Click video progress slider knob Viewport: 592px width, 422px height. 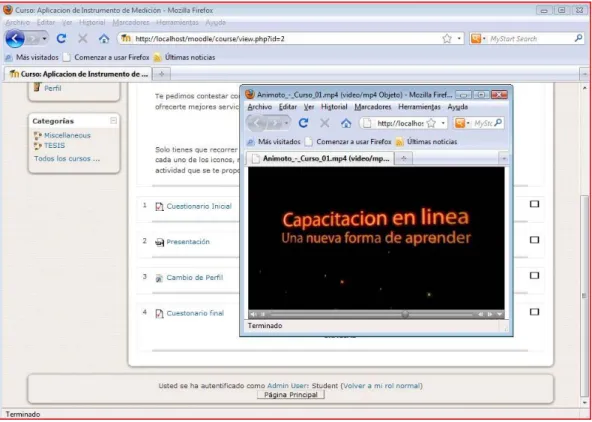[x=405, y=314]
